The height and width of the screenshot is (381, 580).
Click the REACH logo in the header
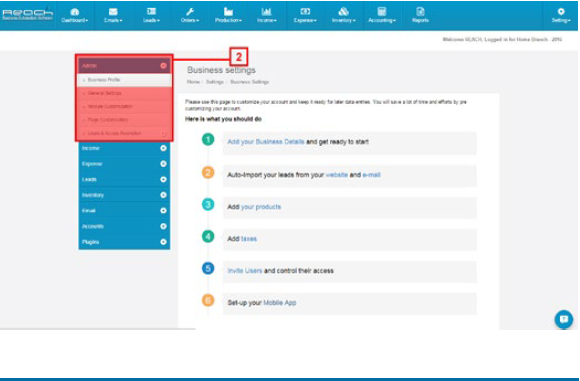point(28,14)
